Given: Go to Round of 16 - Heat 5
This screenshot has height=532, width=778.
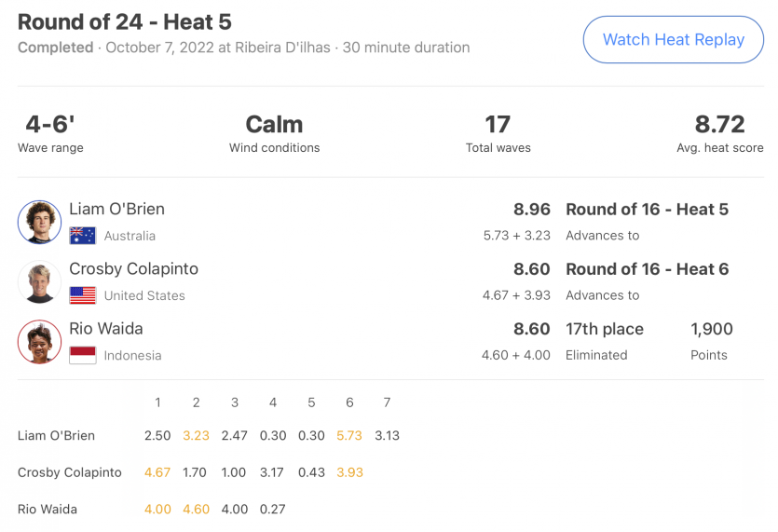Looking at the screenshot, I should 647,210.
